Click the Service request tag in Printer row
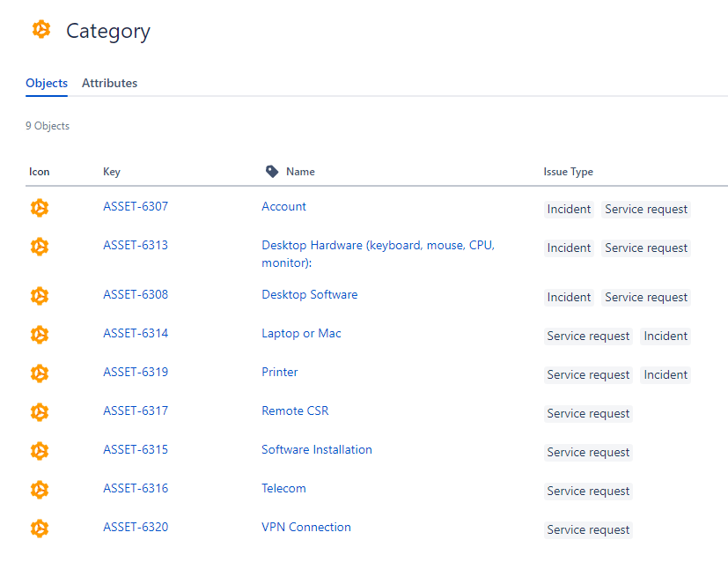This screenshot has height=562, width=728. click(588, 374)
